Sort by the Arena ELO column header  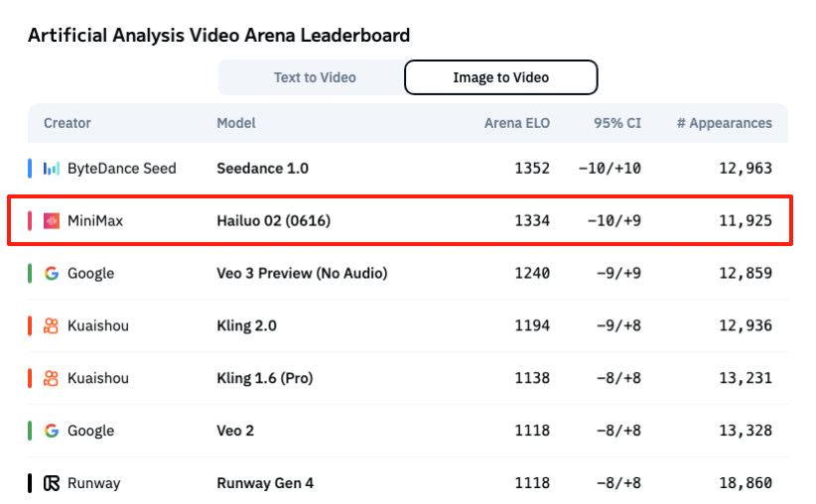click(517, 123)
